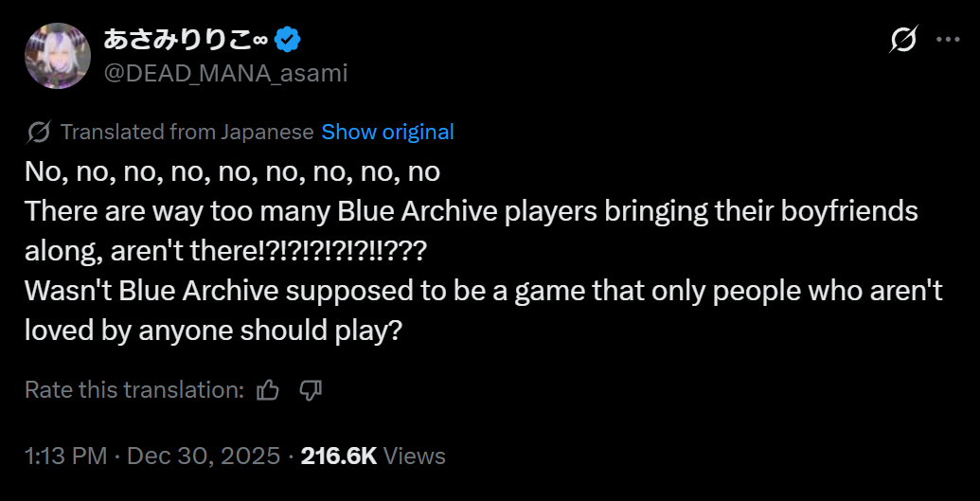Rate the translation with thumbs down
Viewport: 980px width, 501px height.
point(311,389)
